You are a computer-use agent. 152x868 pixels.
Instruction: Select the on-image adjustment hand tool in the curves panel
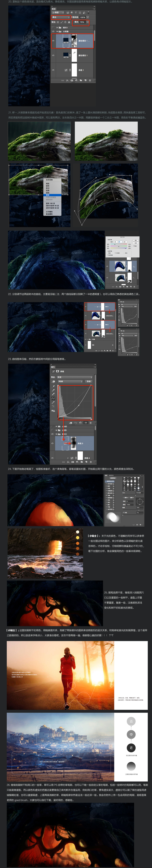(53, 382)
